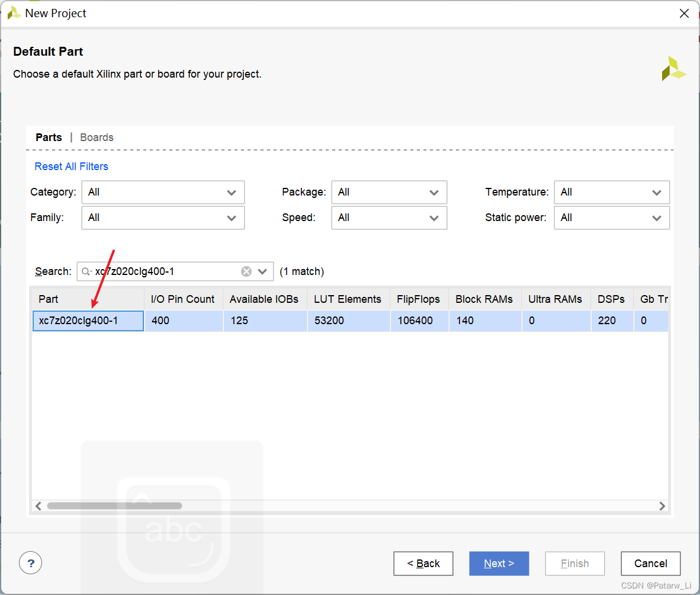Clear the part search field
700x595 pixels.
coord(246,271)
